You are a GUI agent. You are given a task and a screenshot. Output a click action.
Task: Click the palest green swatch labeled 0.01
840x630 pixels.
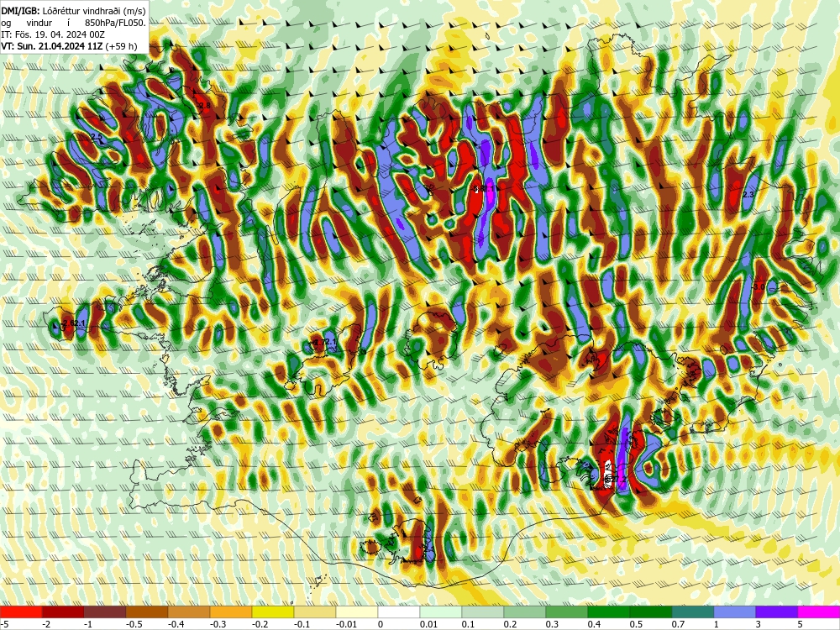pyautogui.click(x=441, y=612)
